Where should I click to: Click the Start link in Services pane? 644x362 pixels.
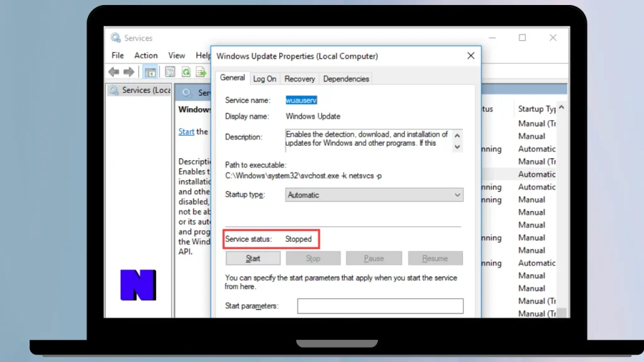click(186, 132)
